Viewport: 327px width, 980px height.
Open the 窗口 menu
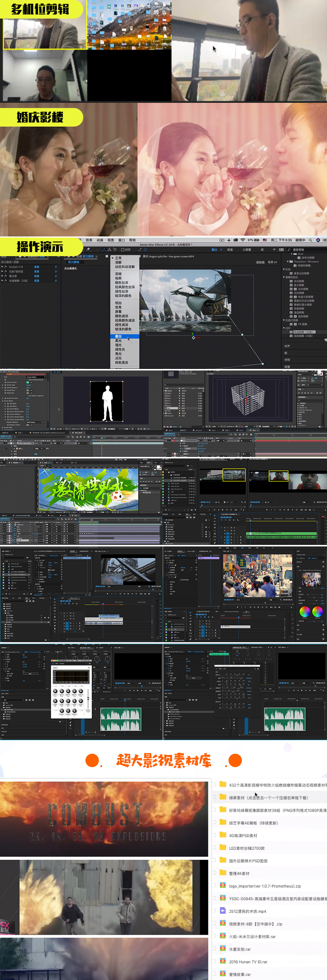pos(122,240)
